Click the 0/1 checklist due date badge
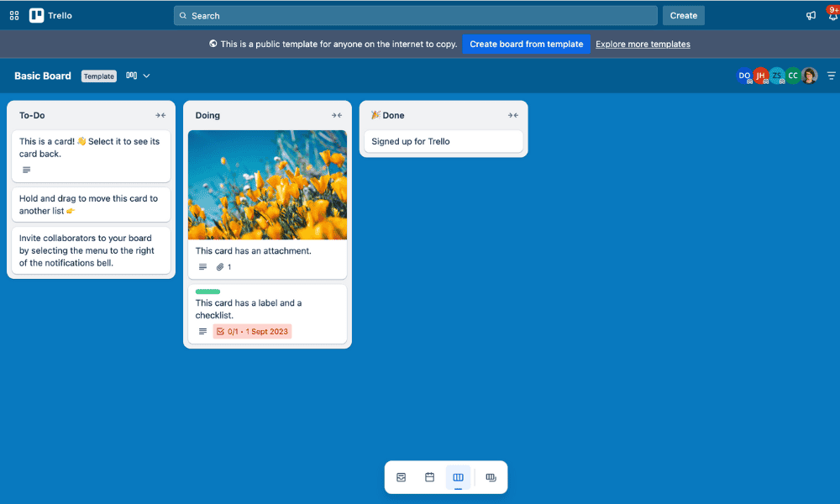The width and height of the screenshot is (840, 504). click(x=252, y=332)
